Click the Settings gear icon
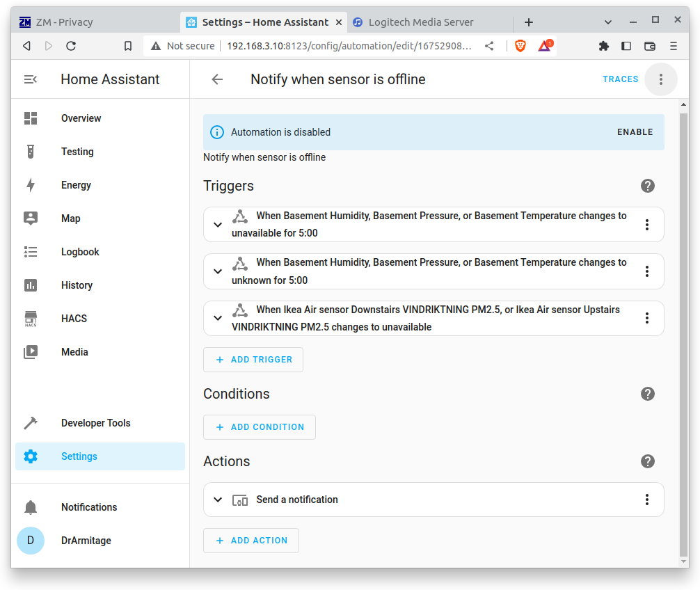The image size is (700, 590). coord(31,456)
